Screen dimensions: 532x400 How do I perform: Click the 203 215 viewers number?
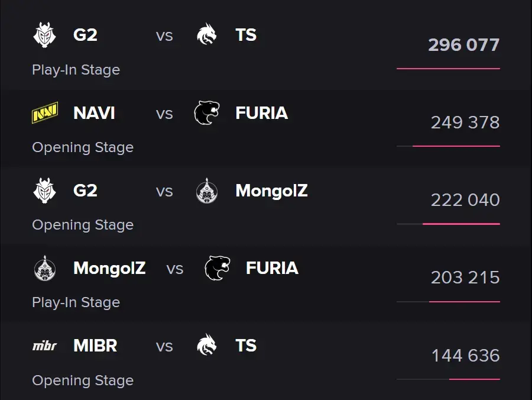pos(465,278)
